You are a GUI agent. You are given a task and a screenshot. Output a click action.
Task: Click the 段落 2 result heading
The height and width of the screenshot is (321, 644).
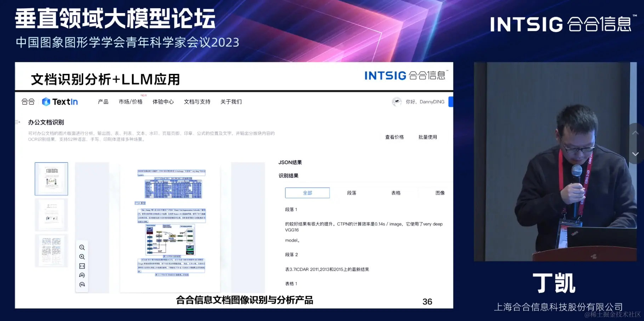(292, 255)
